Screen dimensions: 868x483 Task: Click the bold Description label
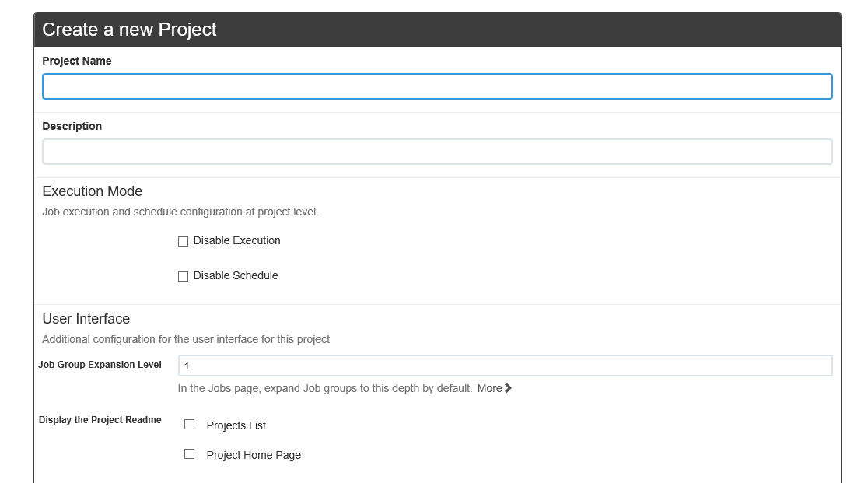pyautogui.click(x=72, y=126)
